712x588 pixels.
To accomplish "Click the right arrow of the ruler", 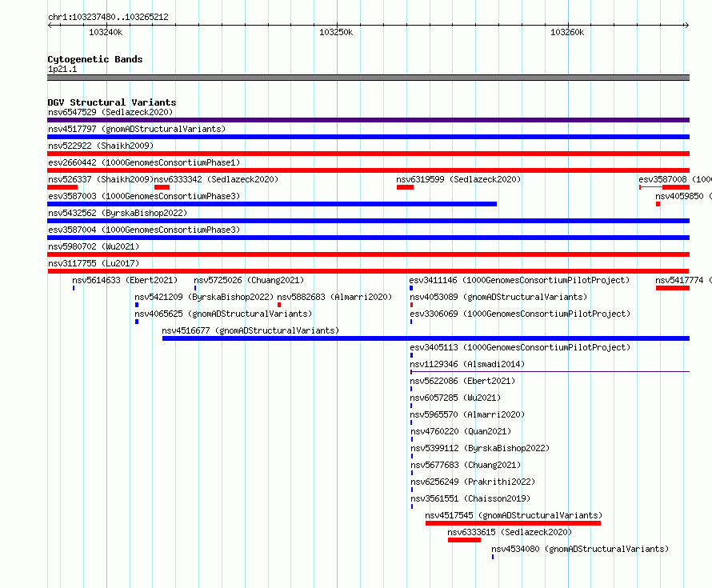I will pyautogui.click(x=687, y=26).
